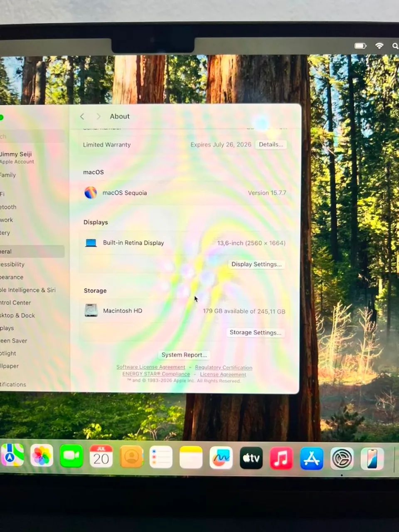Open ENERGY STAR Compliance link
The width and height of the screenshot is (399, 532).
156,374
